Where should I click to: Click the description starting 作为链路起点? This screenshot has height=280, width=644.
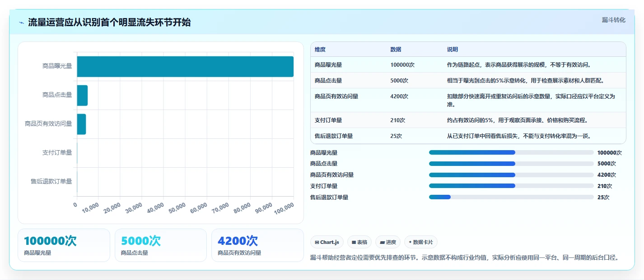[519, 65]
